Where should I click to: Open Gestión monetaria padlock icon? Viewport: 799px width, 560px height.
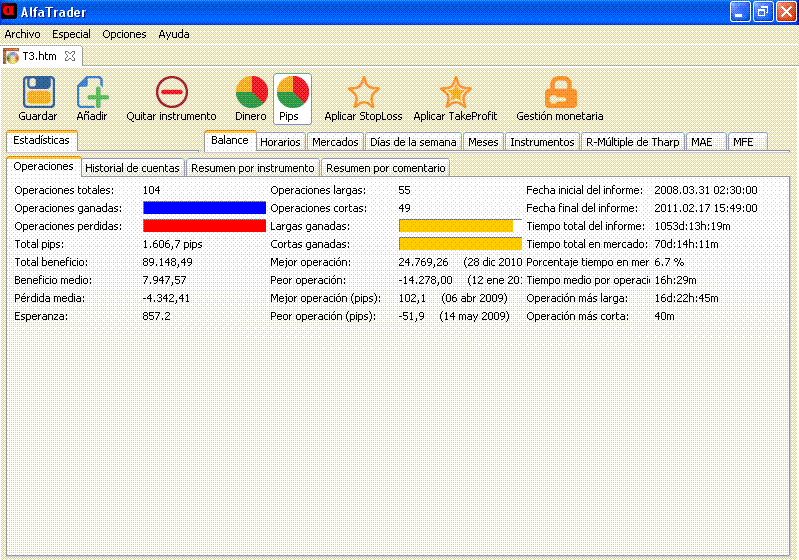[x=560, y=93]
